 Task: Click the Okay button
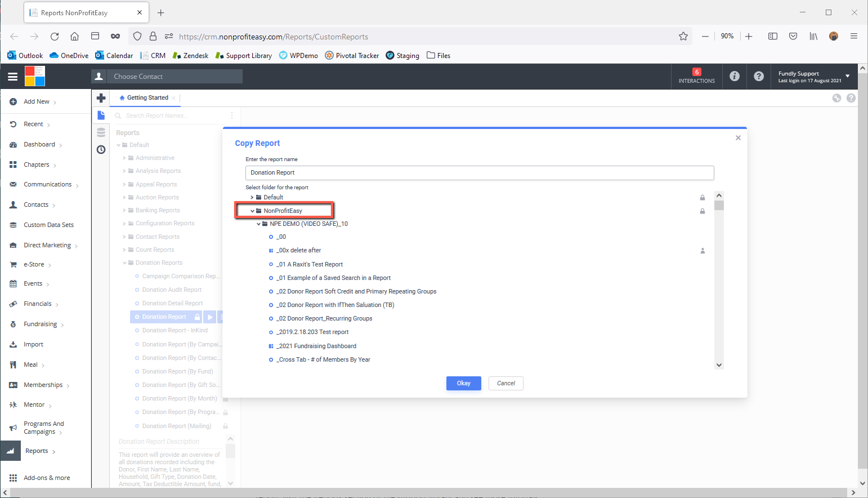(464, 384)
